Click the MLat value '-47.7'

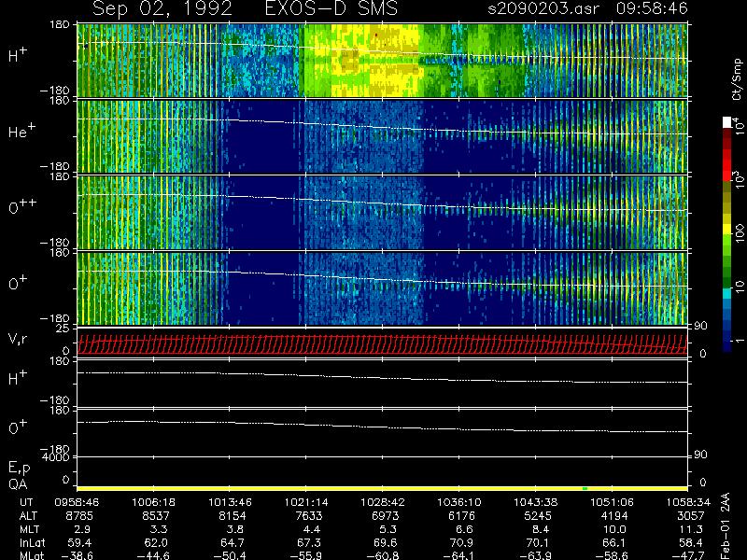(x=688, y=555)
